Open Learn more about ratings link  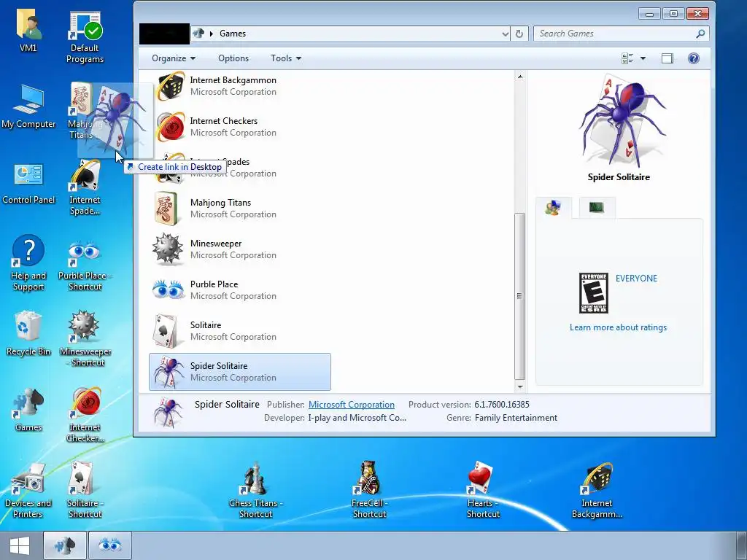618,327
